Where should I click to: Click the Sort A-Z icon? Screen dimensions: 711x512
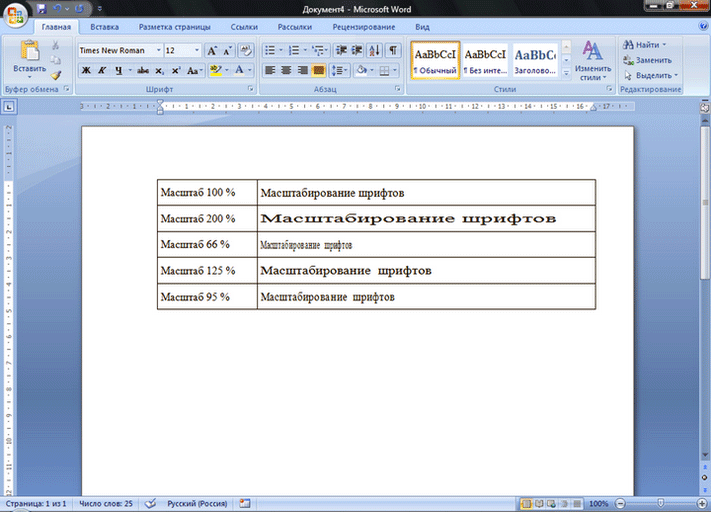pyautogui.click(x=375, y=50)
